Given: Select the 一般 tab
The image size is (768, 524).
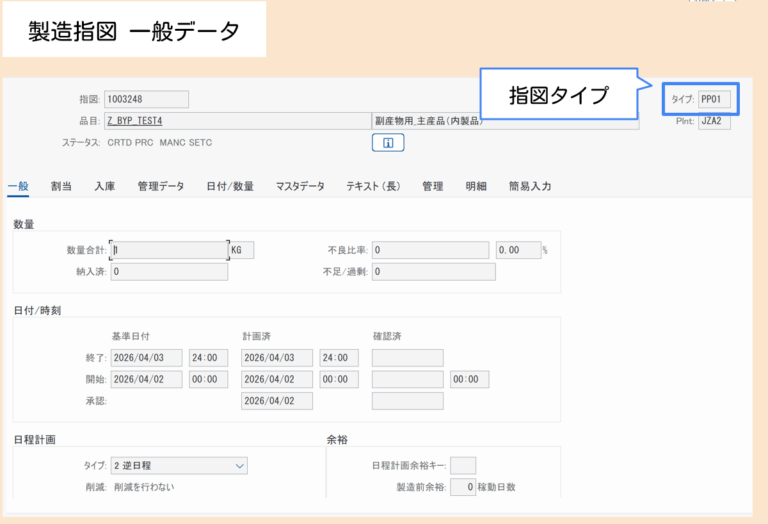Looking at the screenshot, I should click(x=18, y=186).
